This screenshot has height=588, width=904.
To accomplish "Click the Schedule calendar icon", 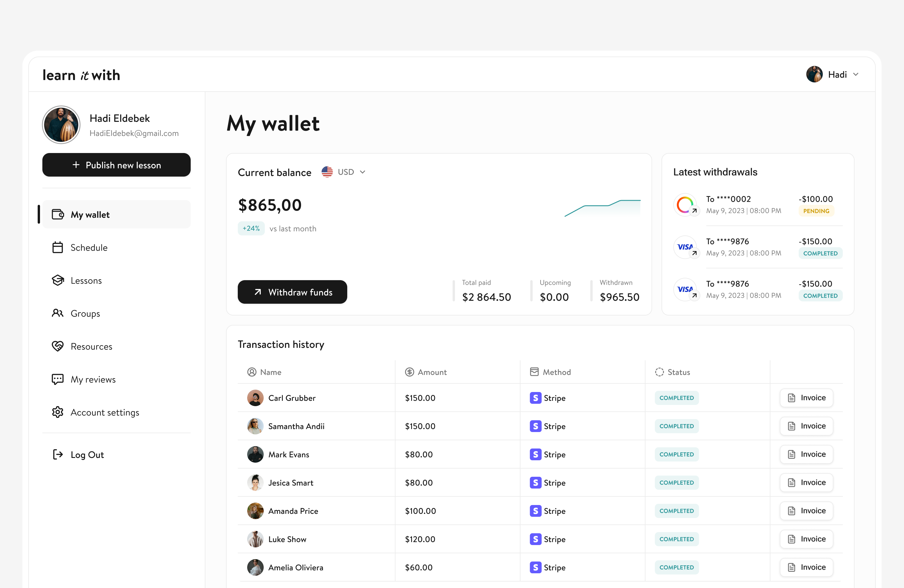I will [x=58, y=248].
